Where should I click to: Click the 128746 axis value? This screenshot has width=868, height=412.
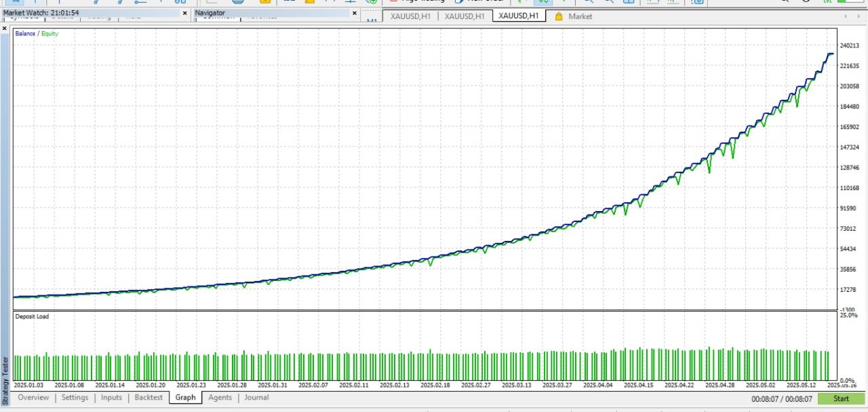(x=850, y=168)
